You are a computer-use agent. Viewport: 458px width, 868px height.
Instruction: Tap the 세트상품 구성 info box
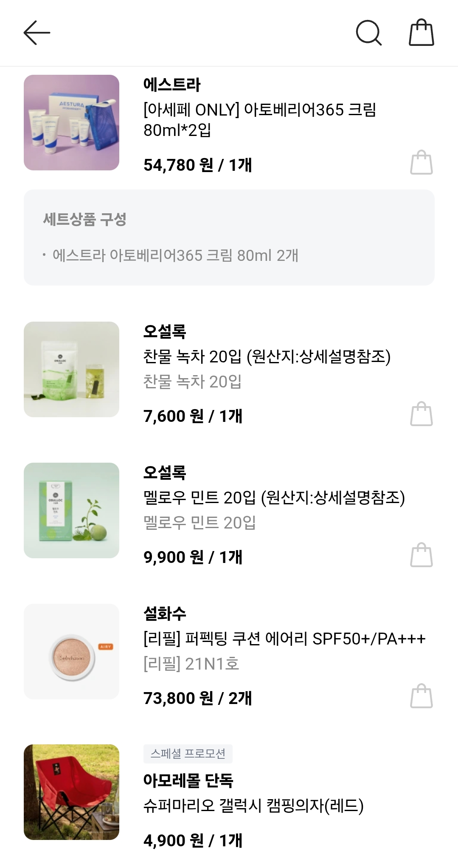(x=229, y=237)
